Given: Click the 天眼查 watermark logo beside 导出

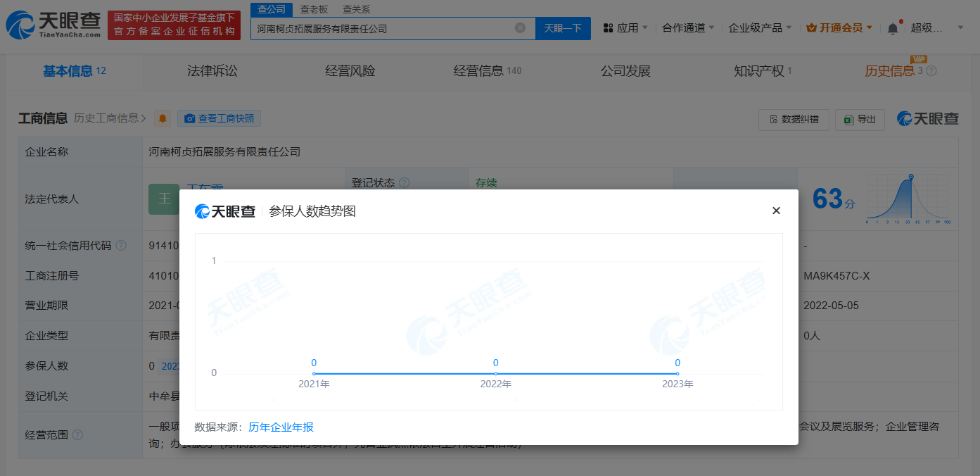Looking at the screenshot, I should point(928,119).
